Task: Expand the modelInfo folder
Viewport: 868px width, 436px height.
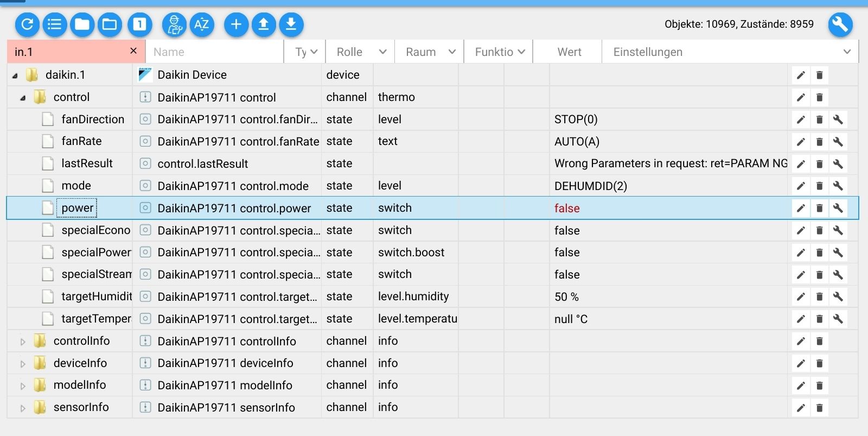Action: [x=23, y=386]
